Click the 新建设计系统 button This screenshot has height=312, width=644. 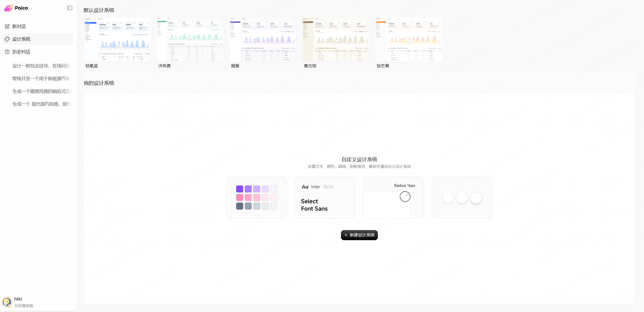(x=359, y=235)
